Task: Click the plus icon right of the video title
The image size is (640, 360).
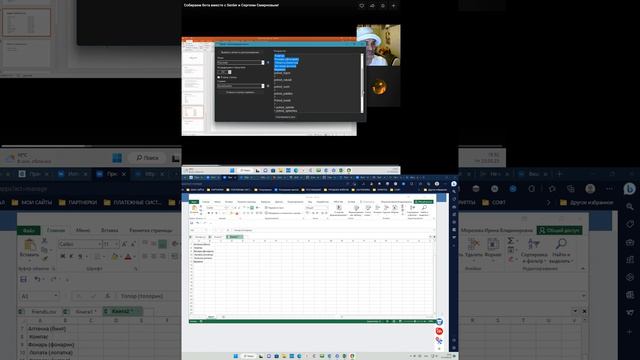Action: (393, 6)
